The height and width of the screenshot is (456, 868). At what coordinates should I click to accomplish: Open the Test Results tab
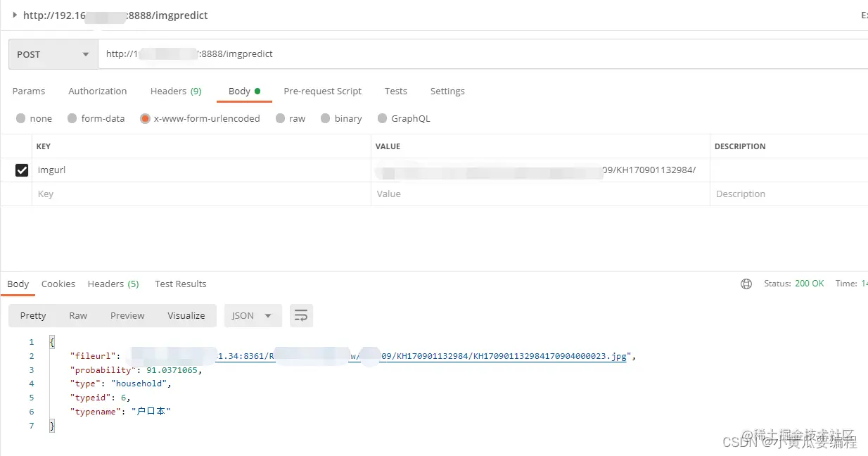point(181,284)
